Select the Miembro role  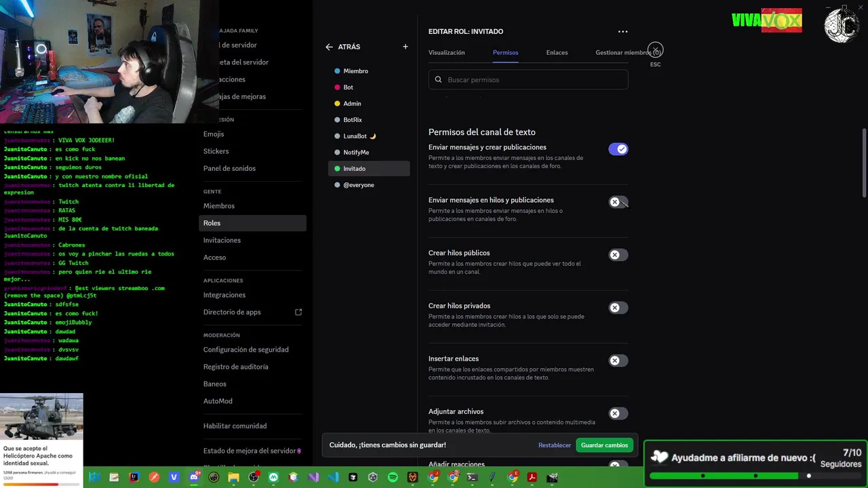pos(369,71)
